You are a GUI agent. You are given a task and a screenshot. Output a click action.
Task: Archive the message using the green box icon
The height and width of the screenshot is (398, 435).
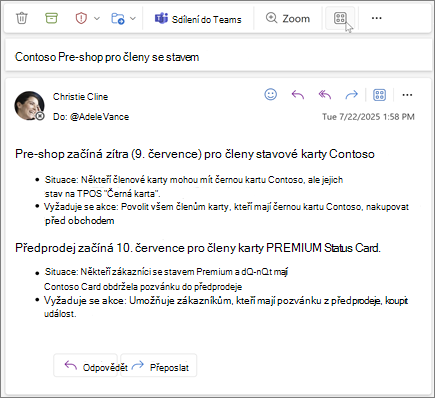[51, 18]
